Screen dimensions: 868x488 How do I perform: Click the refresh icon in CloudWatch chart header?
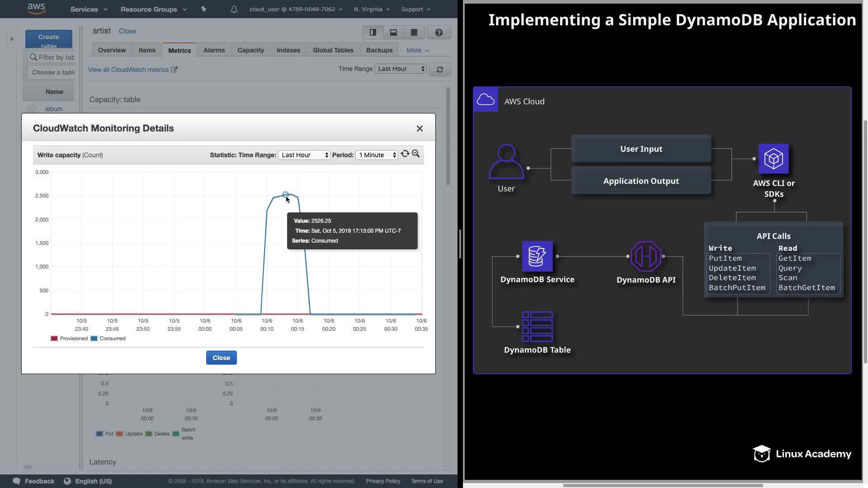coord(405,154)
